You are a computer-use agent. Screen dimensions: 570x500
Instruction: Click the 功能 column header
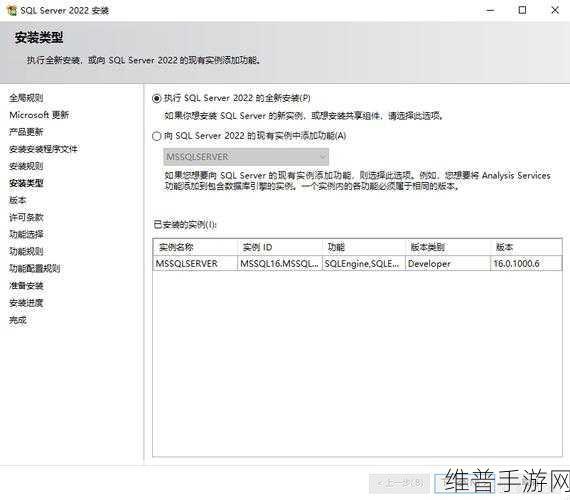(364, 247)
